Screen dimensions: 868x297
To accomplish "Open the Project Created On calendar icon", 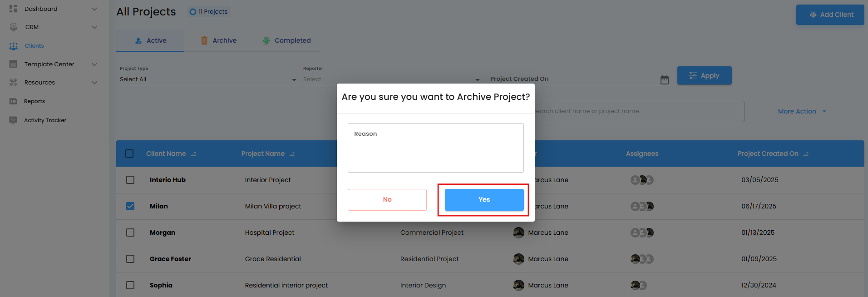I will (x=665, y=80).
